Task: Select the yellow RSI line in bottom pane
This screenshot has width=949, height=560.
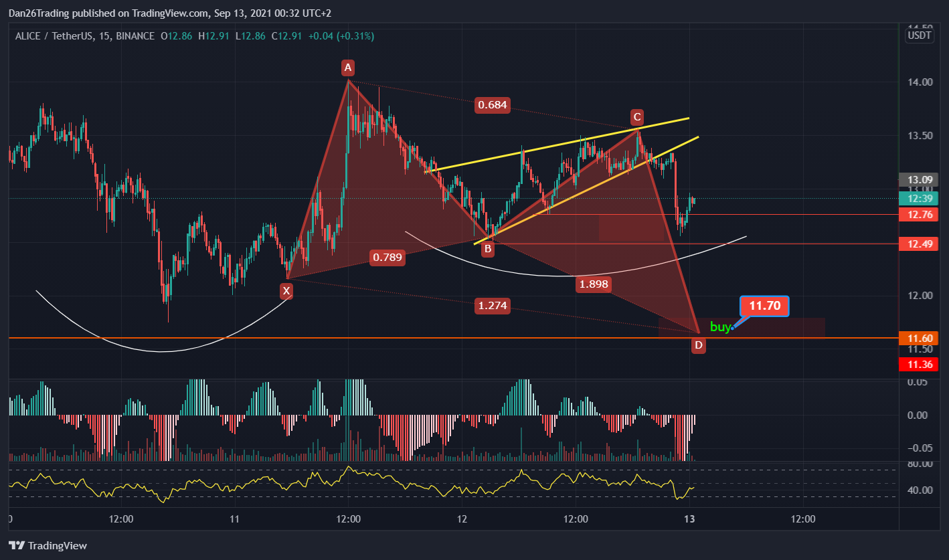Action: 352,482
